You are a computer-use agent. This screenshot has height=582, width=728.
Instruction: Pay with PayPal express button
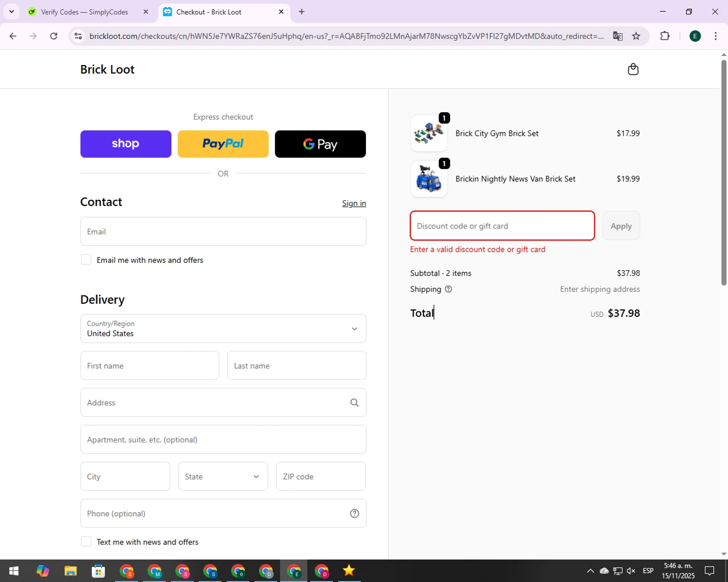(x=223, y=144)
